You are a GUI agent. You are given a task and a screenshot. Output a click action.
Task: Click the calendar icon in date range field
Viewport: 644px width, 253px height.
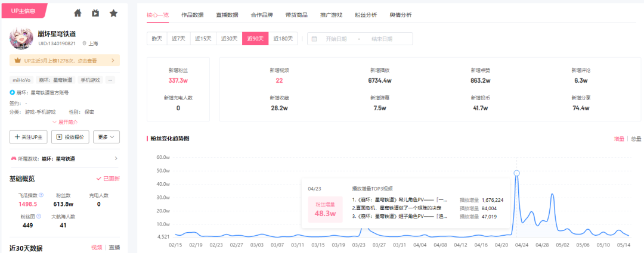314,39
